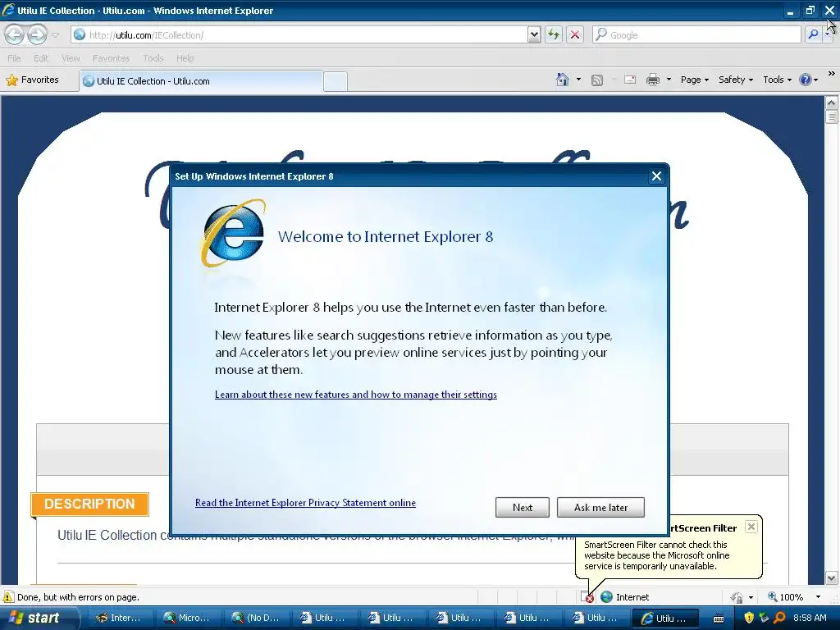The image size is (840, 630).
Task: Click the SmartScreen Filter balloon message text
Action: click(x=657, y=555)
